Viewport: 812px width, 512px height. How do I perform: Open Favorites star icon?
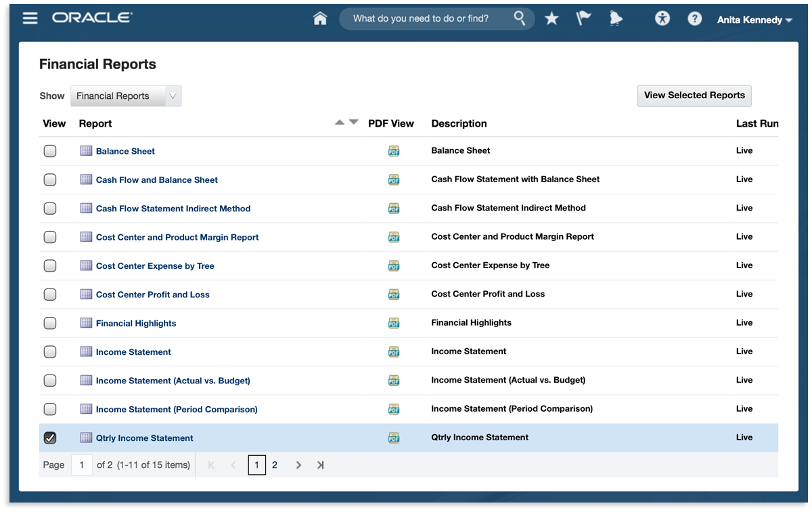551,19
